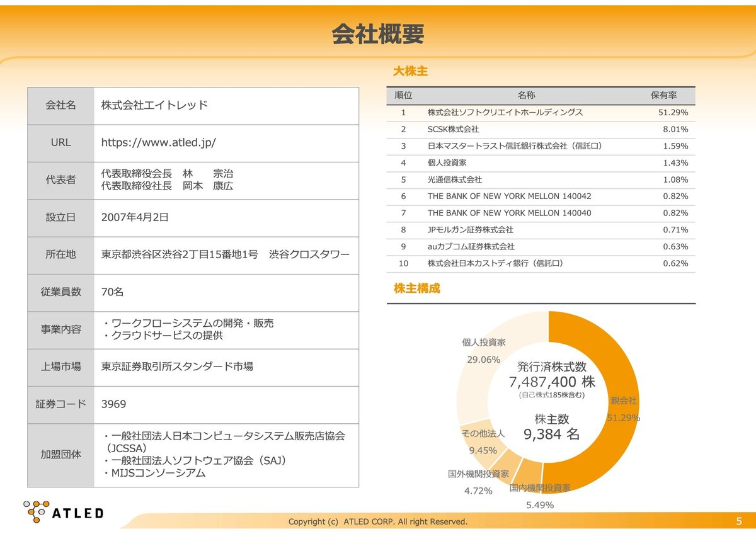This screenshot has height=534, width=756.
Task: Click the 順位 column header
Action: 403,96
